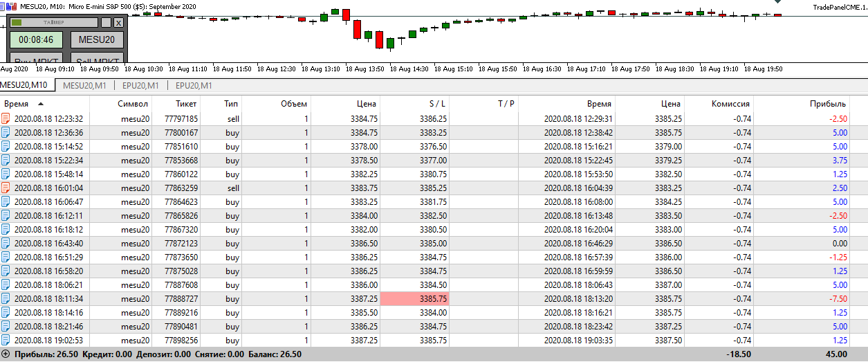
Task: Click the TradePanelCME label at chart corner
Action: point(839,6)
